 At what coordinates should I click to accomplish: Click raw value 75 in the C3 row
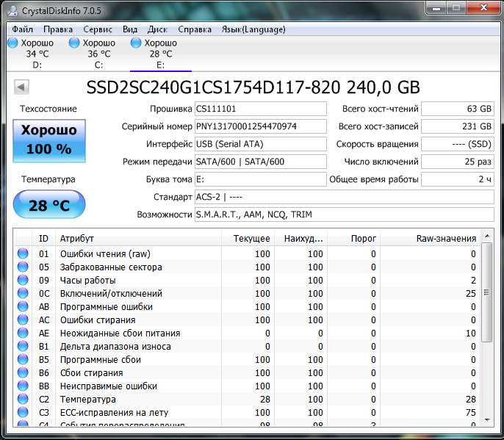(470, 412)
